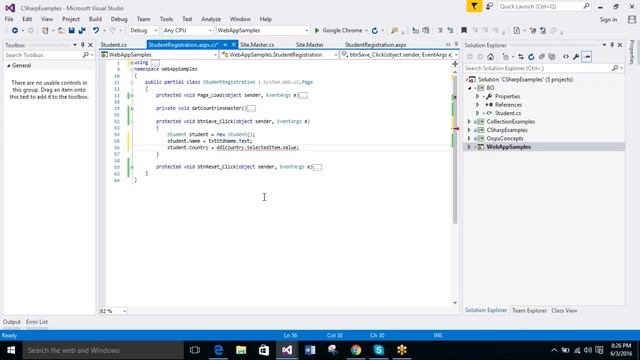The image size is (640, 360).
Task: Open Microsoft Edge from the taskbar
Action: (218, 350)
